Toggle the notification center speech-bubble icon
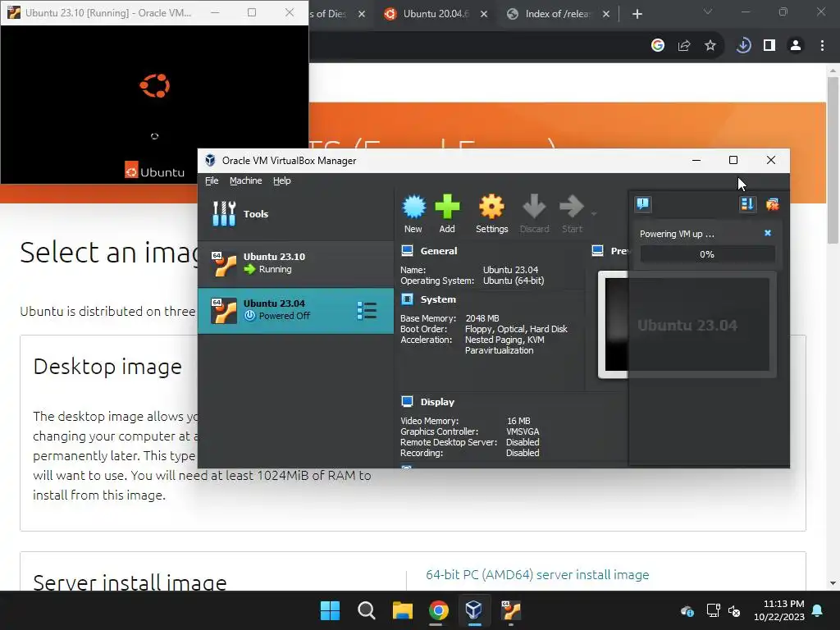Screen dimensions: 840x630 pos(643,204)
